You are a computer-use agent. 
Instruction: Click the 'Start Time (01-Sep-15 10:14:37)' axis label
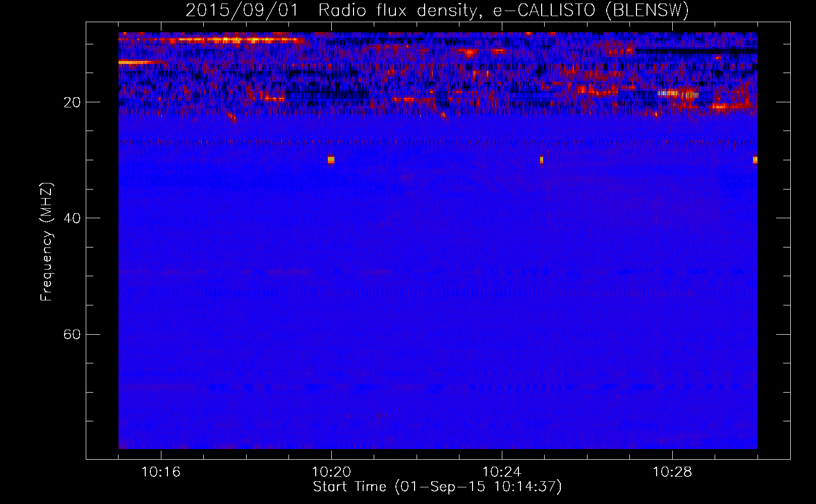tap(437, 487)
